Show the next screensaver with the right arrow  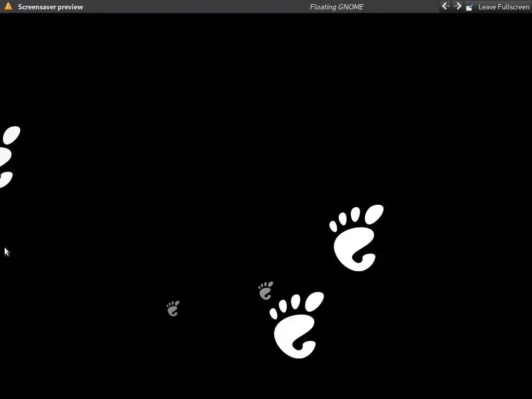pyautogui.click(x=458, y=6)
